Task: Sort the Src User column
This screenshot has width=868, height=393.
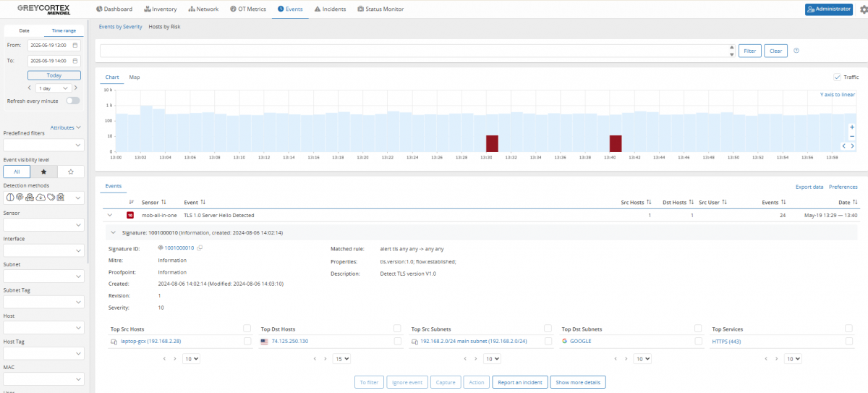Action: tap(723, 203)
